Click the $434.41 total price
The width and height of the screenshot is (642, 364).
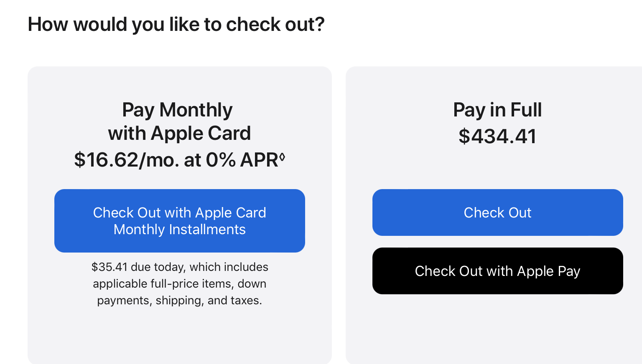coord(497,136)
